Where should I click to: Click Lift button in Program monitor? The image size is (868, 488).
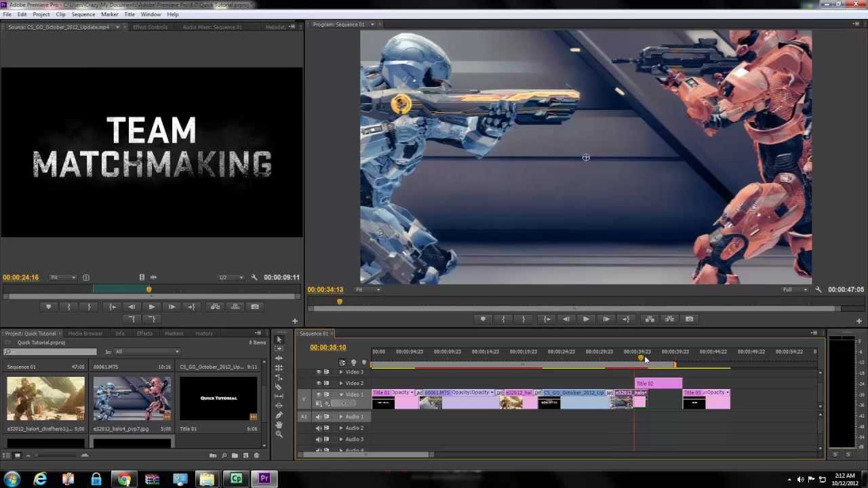(650, 319)
